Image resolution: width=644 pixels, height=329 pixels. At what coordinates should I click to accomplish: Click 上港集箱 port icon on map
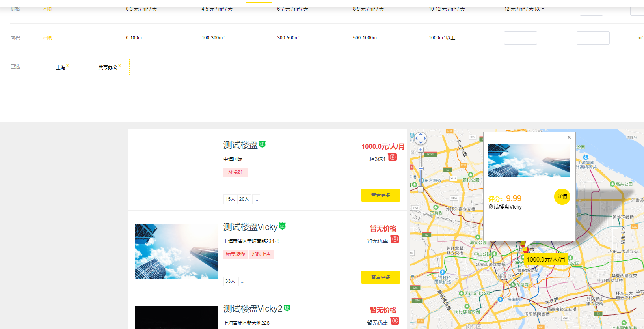pos(586,157)
